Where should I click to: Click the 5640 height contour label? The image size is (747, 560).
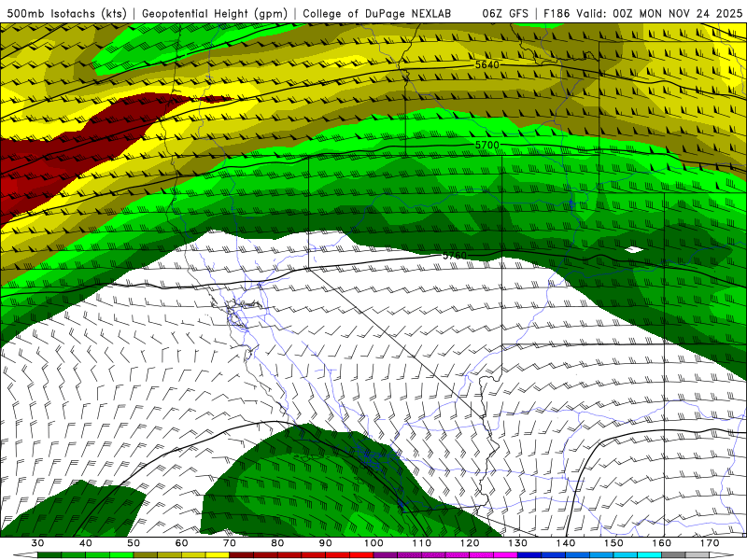pyautogui.click(x=486, y=64)
